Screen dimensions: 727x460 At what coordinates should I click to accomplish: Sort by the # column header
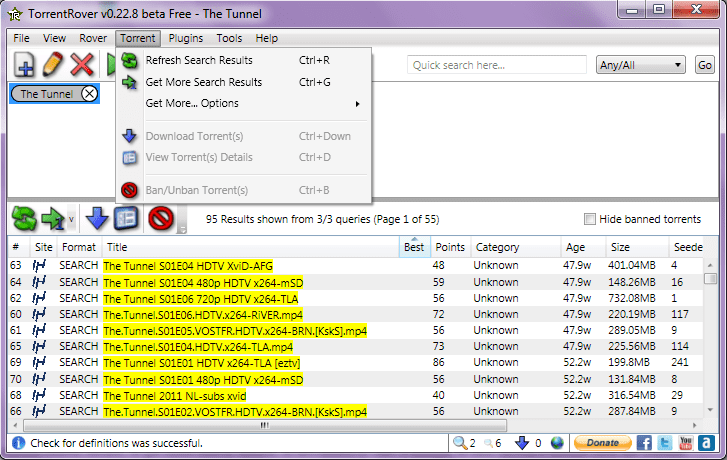(x=19, y=247)
